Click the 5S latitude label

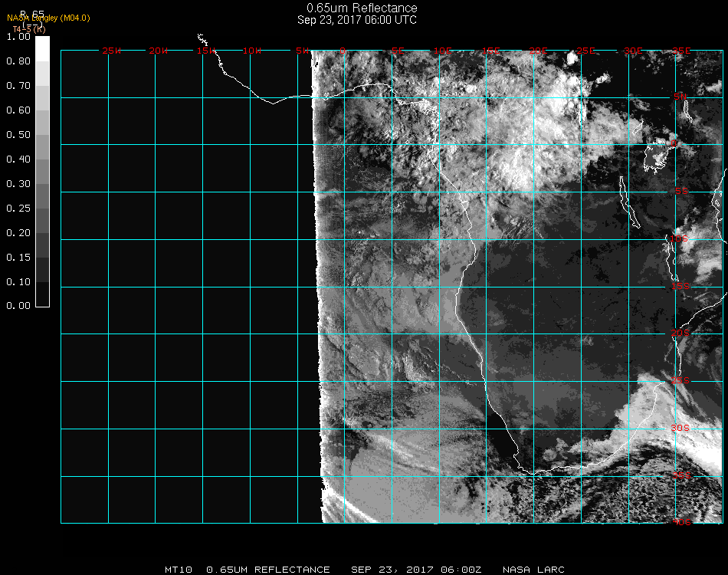[x=681, y=192]
